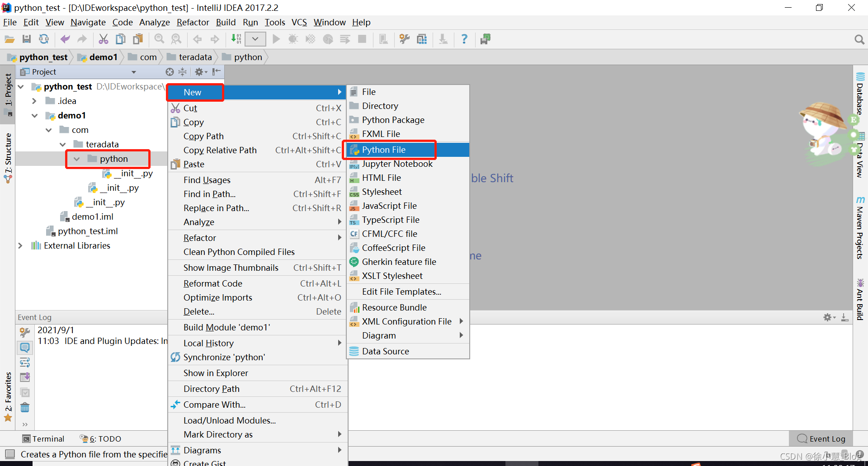The image size is (868, 466).
Task: Open Settings with the wrench toolbar icon
Action: click(x=404, y=39)
